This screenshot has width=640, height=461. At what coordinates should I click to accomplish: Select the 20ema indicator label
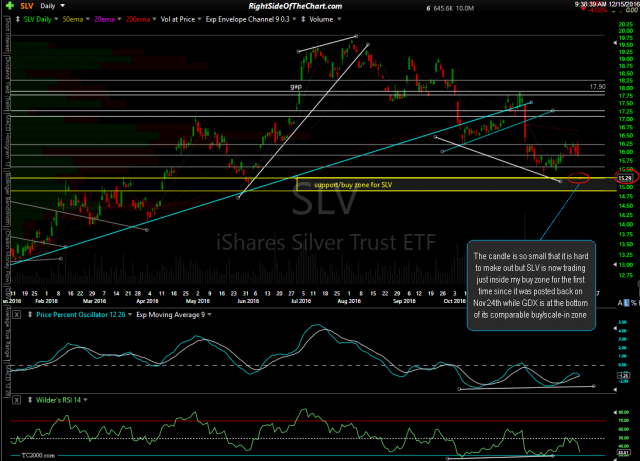104,19
